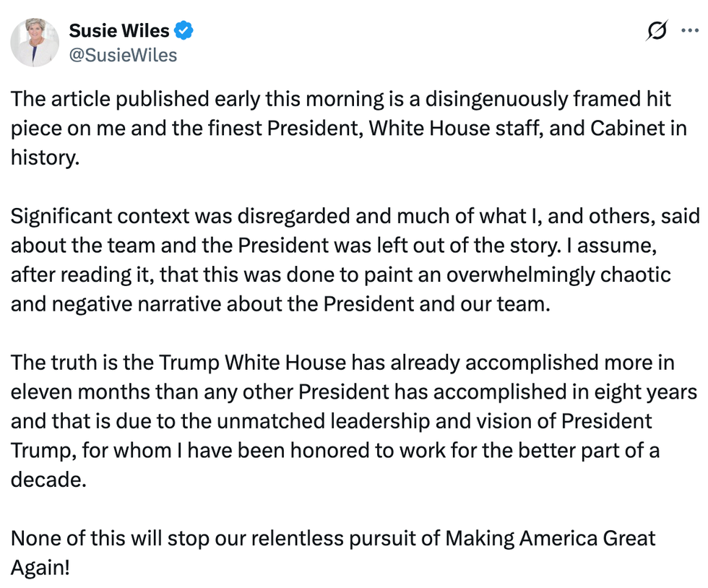This screenshot has width=708, height=588.
Task: Open Susie Wiles profile picture
Action: tap(35, 43)
